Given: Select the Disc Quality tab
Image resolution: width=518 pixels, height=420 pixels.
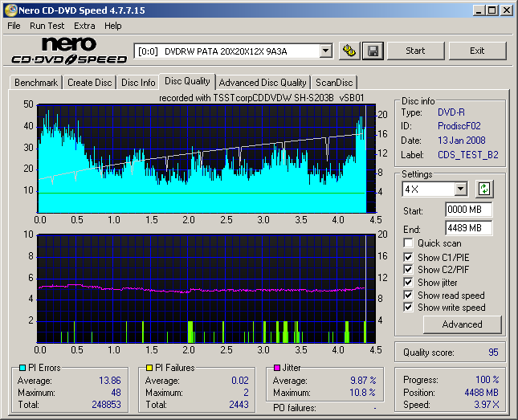Looking at the screenshot, I should pyautogui.click(x=187, y=81).
